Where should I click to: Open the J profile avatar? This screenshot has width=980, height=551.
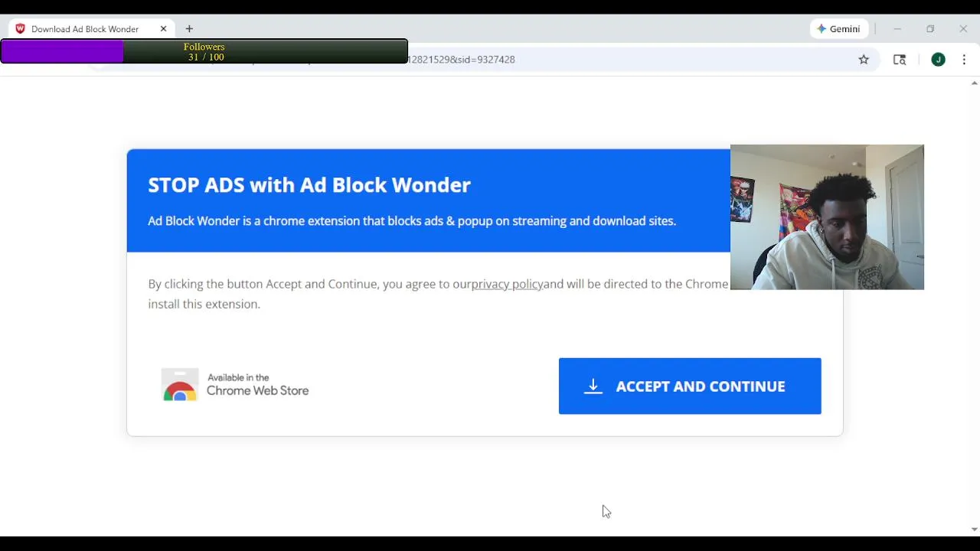pos(938,60)
